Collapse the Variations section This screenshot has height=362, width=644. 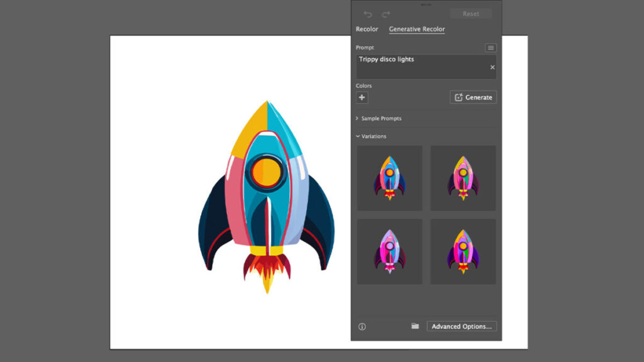tap(374, 136)
